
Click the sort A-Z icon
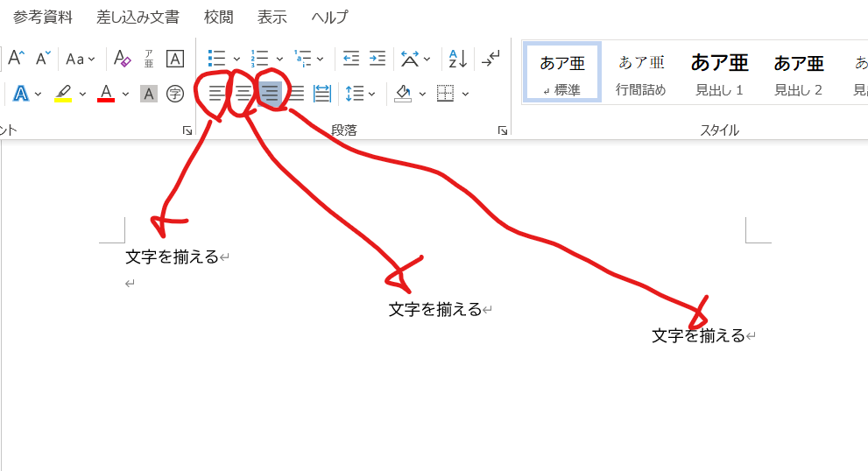coord(458,59)
